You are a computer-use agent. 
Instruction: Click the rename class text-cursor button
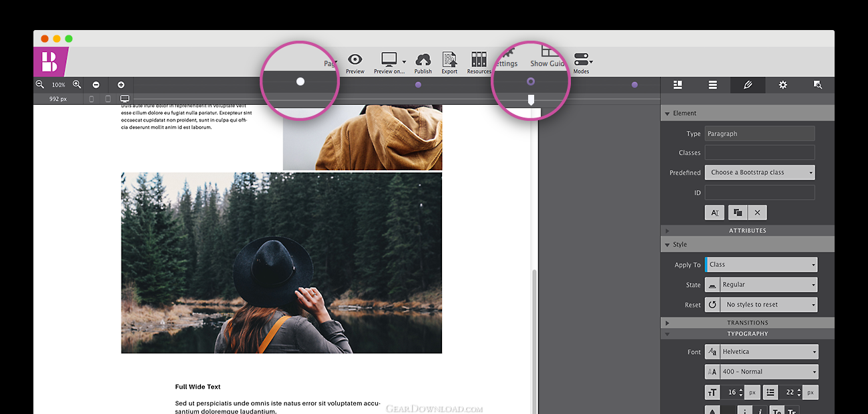[714, 212]
